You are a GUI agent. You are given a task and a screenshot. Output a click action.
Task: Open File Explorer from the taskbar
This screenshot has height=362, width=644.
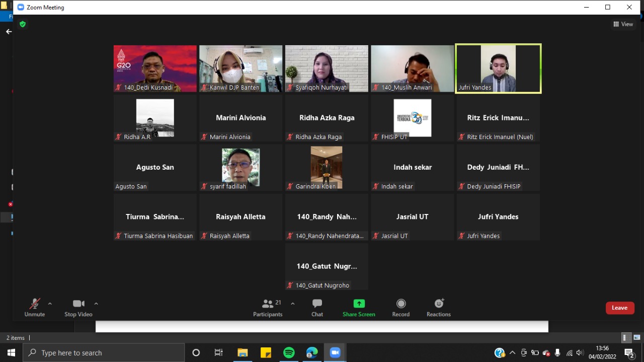(x=243, y=352)
